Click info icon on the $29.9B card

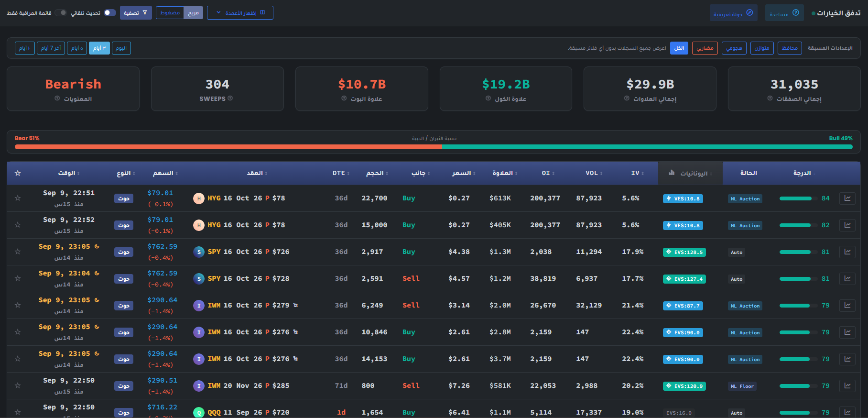627,99
